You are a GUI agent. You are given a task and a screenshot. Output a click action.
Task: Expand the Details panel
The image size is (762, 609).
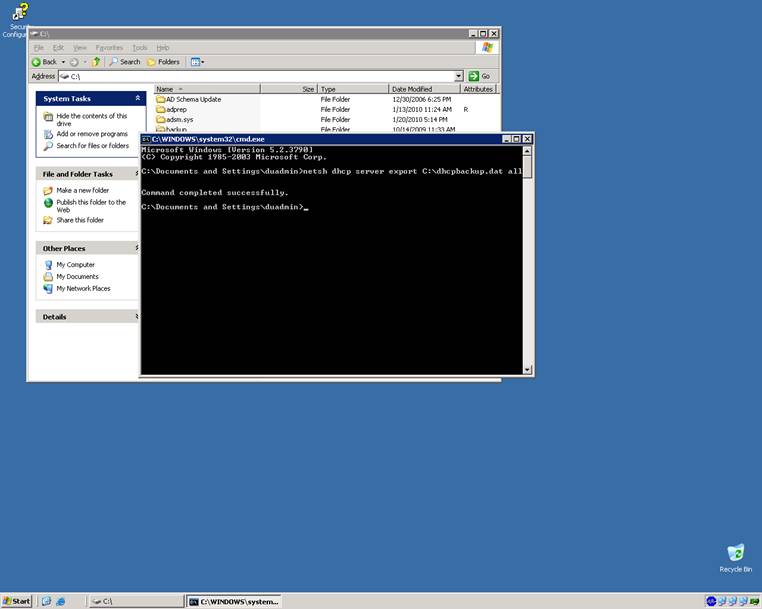pos(139,316)
